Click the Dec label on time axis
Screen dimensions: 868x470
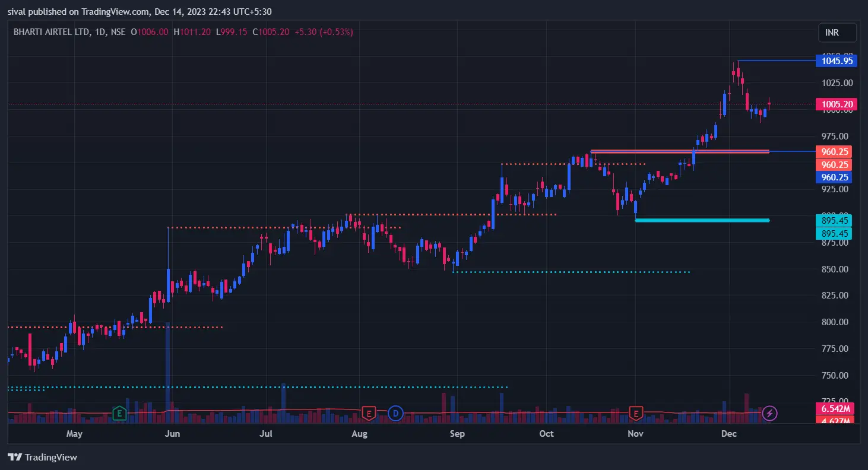coord(728,434)
